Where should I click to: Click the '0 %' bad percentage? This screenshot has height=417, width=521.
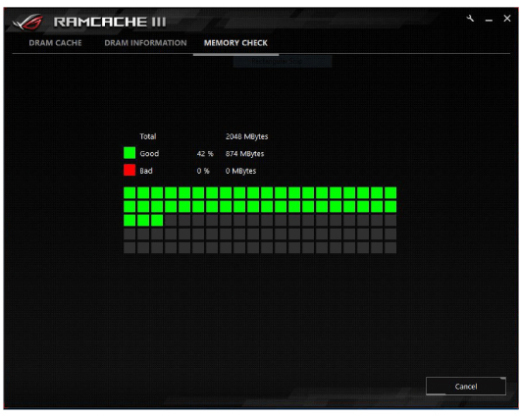203,171
